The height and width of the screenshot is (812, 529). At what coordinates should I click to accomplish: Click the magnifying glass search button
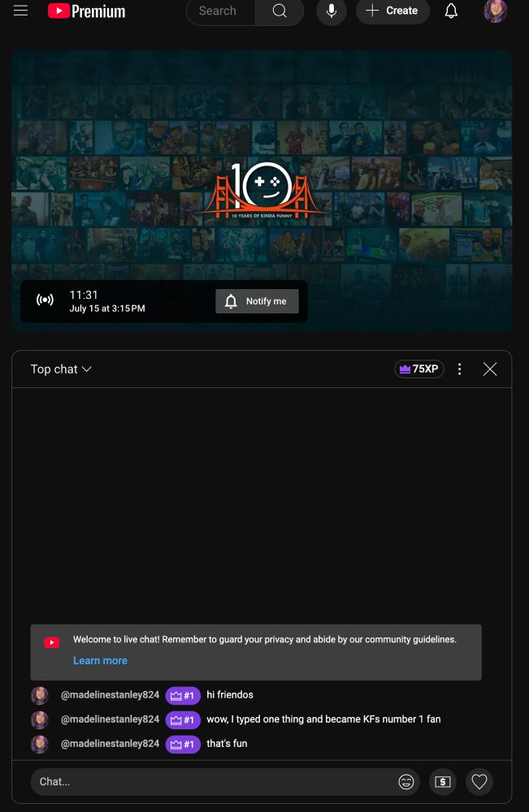(x=280, y=11)
